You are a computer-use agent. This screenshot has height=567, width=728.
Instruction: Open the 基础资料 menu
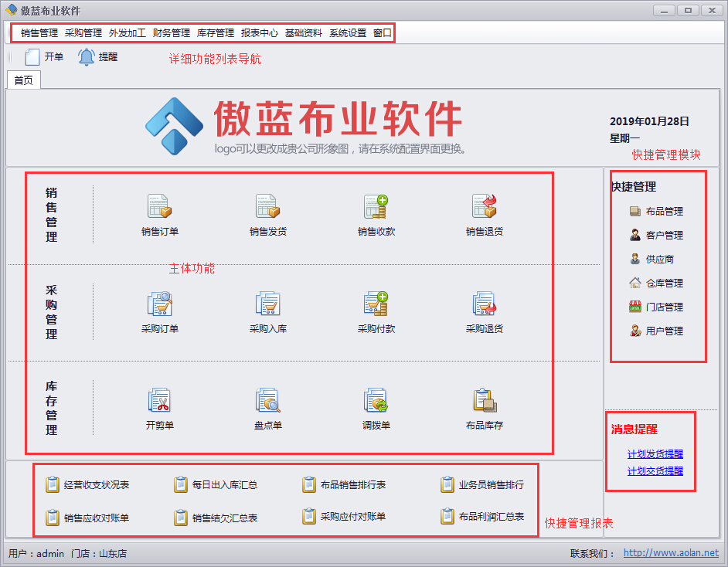click(304, 33)
